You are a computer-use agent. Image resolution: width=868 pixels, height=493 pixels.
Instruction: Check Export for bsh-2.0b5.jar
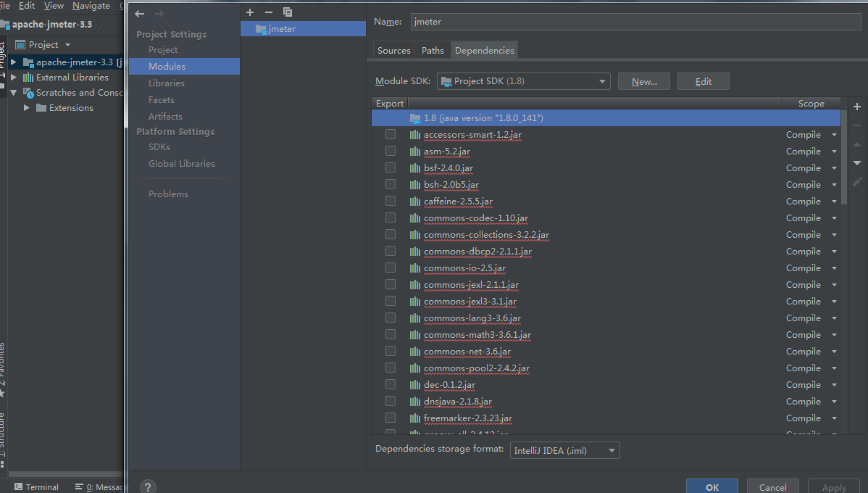pos(391,184)
